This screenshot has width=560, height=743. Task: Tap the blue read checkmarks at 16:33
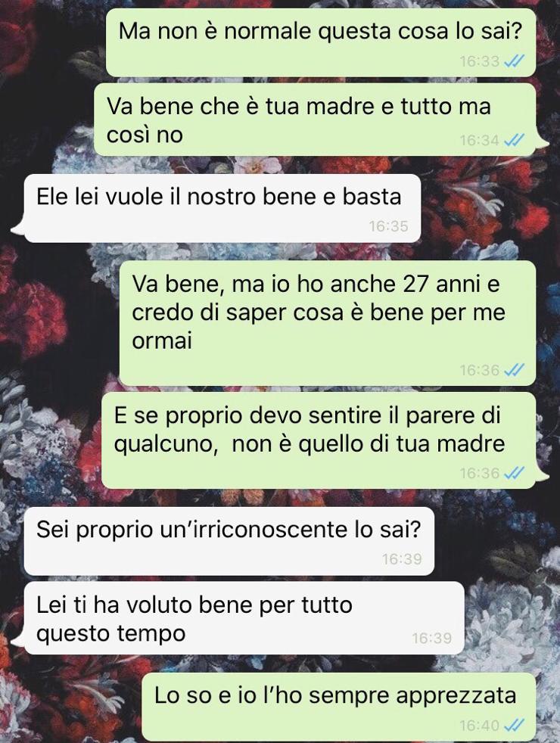point(515,61)
